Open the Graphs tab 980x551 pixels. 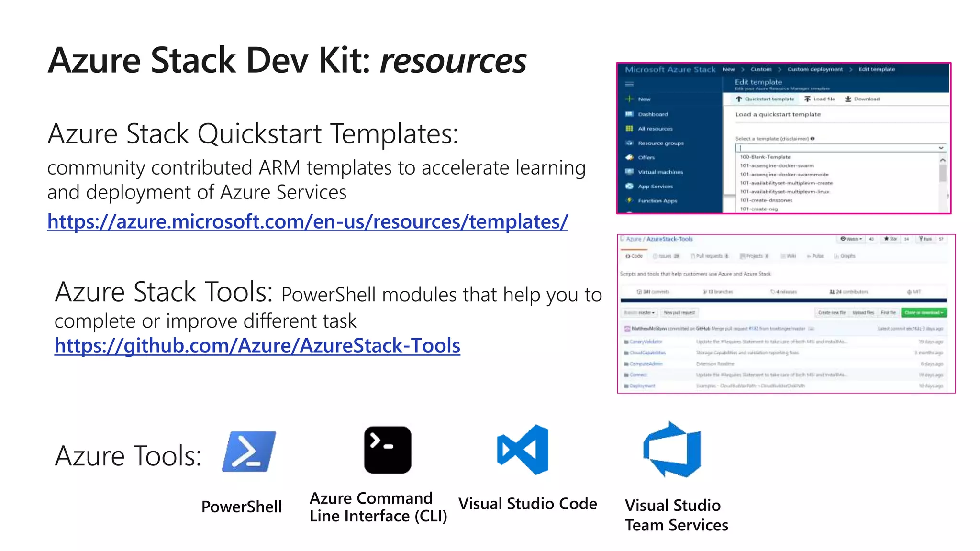(845, 256)
